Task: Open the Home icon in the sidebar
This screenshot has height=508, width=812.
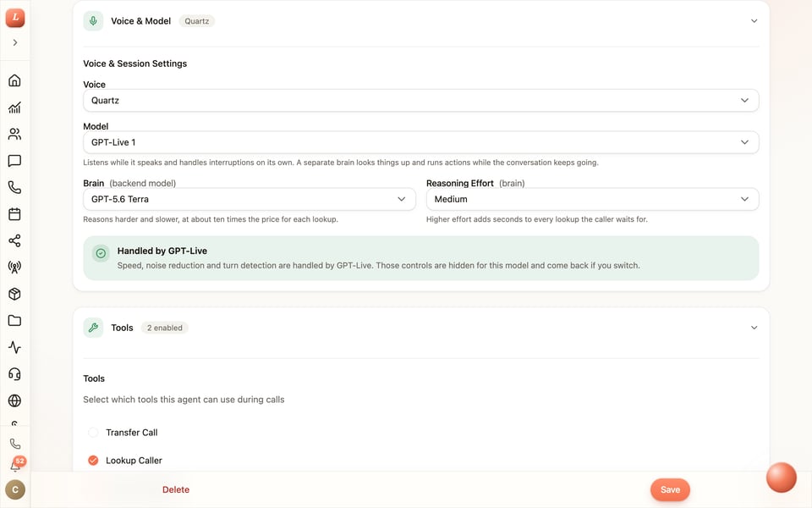Action: coord(14,80)
